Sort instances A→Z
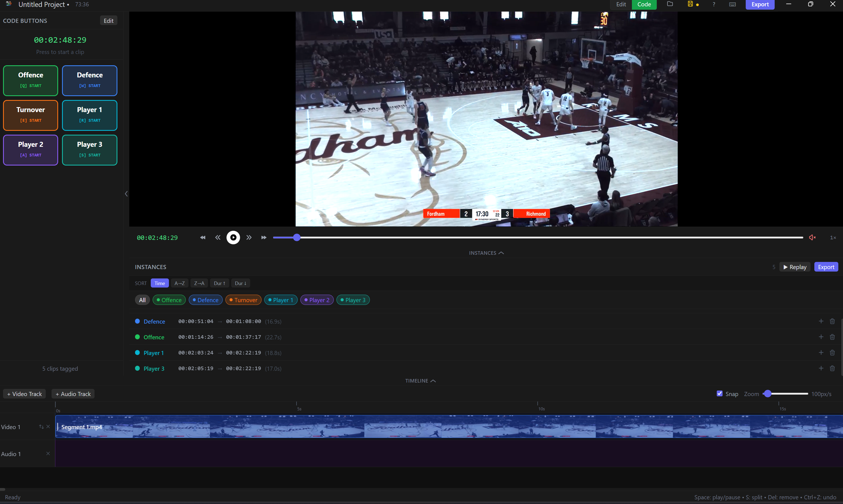Viewport: 843px width, 504px height. 179,283
